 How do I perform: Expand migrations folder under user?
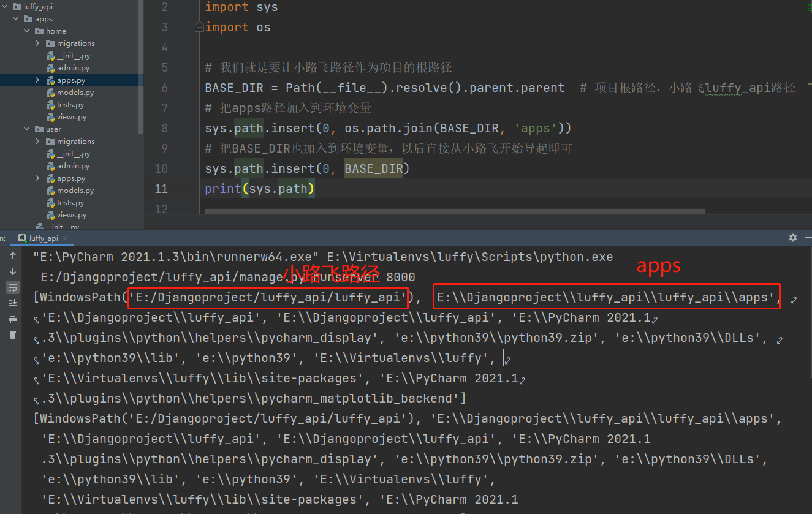(37, 142)
